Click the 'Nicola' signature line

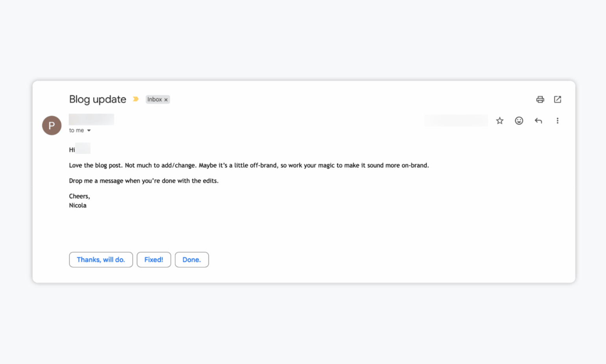[78, 205]
